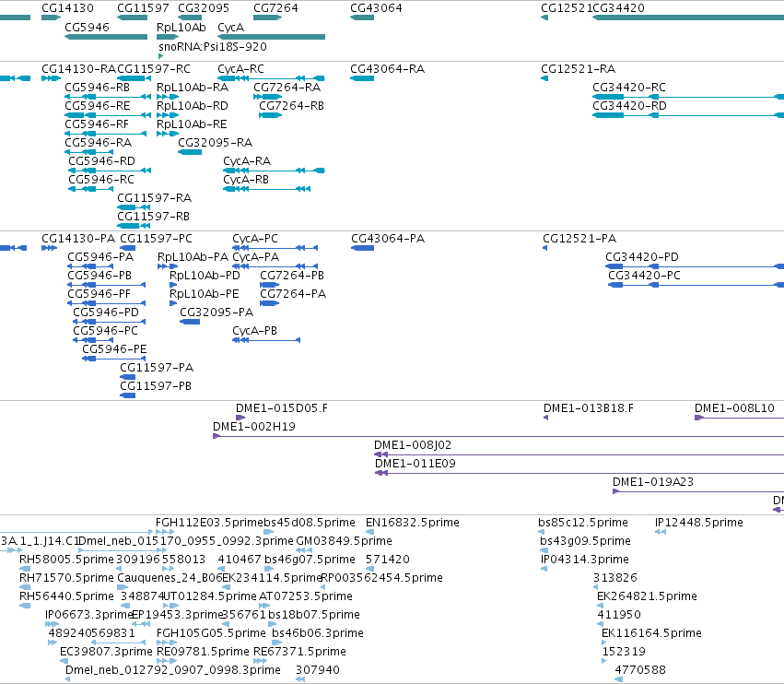Click transcript CG7264-RB
Screen dimensions: 784x684
[291, 106]
